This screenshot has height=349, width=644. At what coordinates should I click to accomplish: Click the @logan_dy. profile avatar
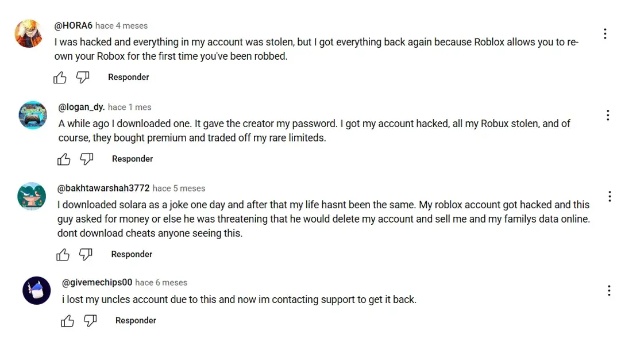click(x=32, y=115)
